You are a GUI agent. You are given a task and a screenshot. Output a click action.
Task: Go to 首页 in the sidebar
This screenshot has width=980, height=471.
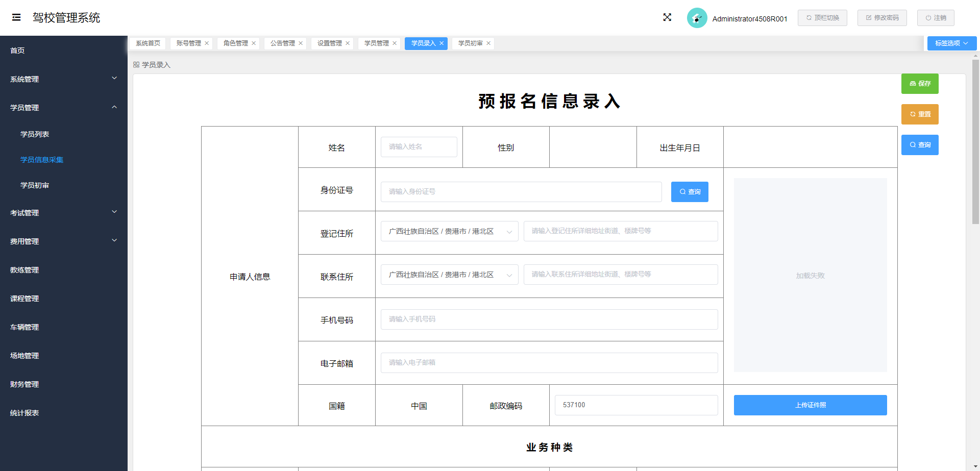[64, 51]
